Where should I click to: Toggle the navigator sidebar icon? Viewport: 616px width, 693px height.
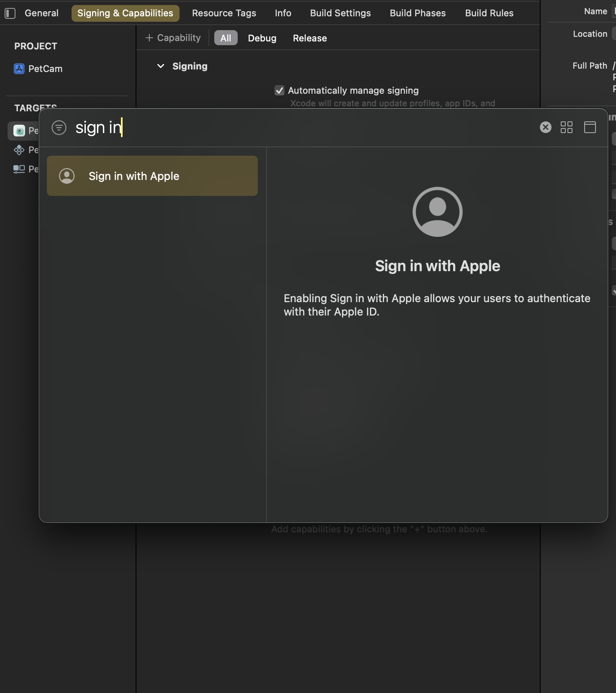pyautogui.click(x=10, y=13)
